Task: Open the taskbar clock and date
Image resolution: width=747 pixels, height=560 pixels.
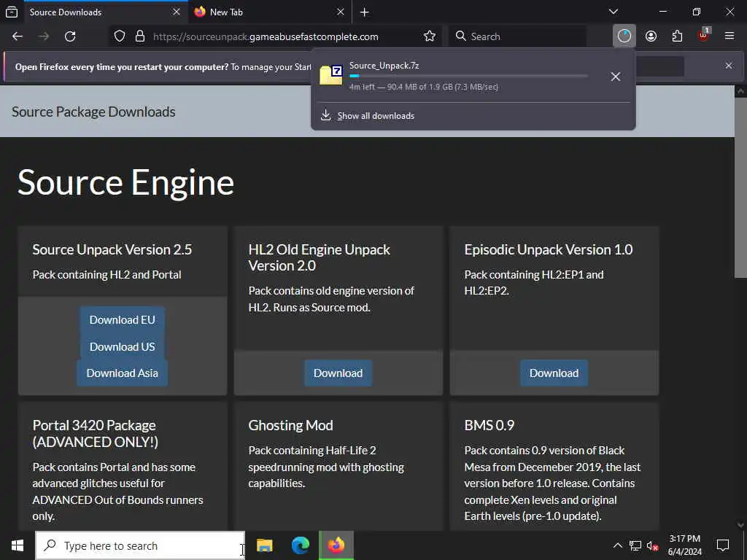Action: coord(684,545)
